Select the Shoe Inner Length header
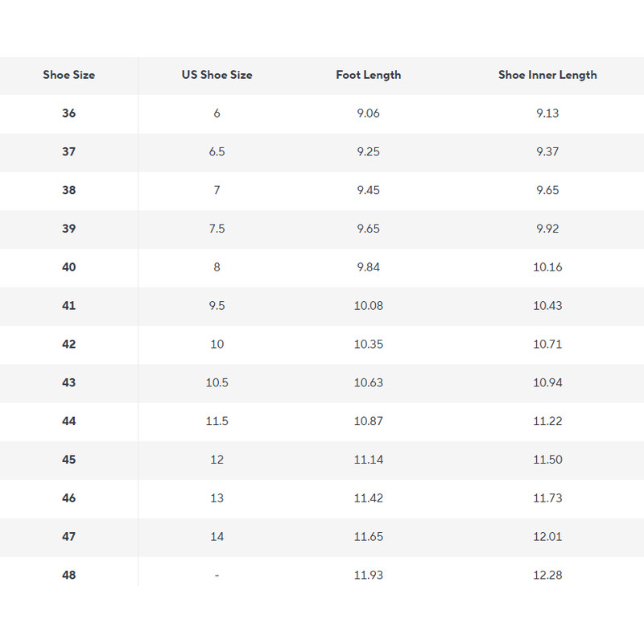Image resolution: width=644 pixels, height=644 pixels. pyautogui.click(x=547, y=75)
